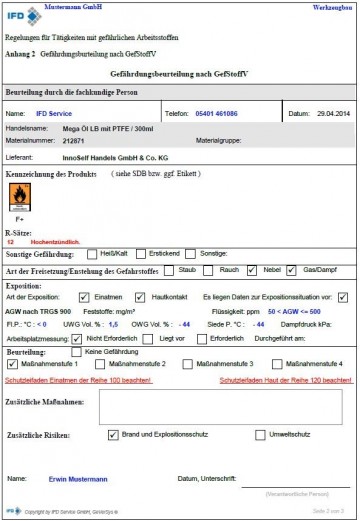Click the Materialgruppe label
Viewport: 360px width, 521px height.
218,141
